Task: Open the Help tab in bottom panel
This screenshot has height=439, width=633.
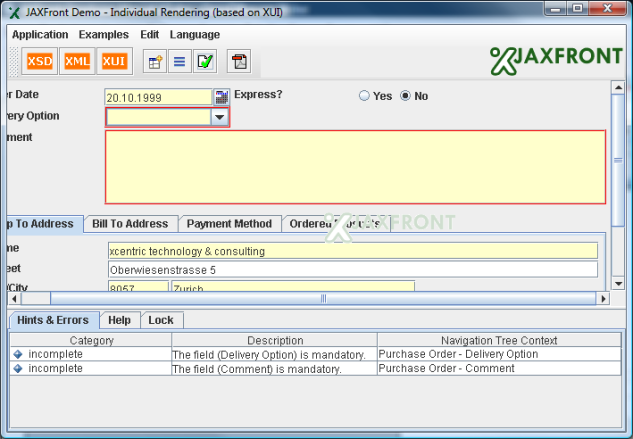Action: pyautogui.click(x=119, y=320)
